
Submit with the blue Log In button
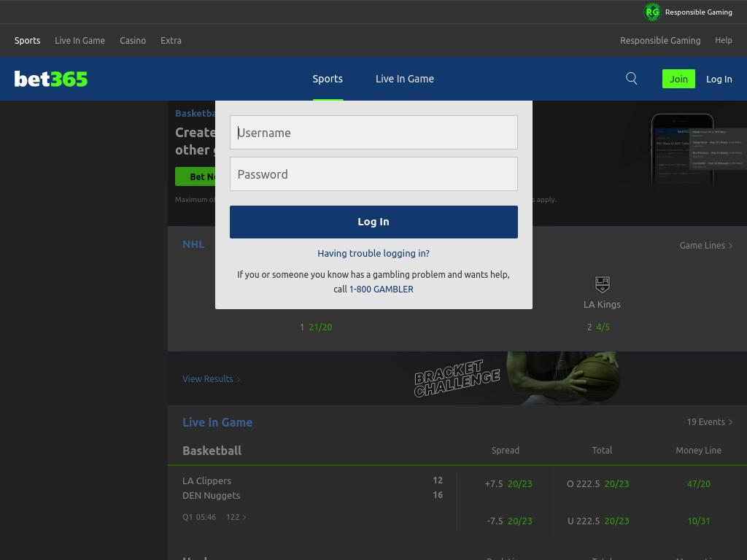tap(373, 222)
